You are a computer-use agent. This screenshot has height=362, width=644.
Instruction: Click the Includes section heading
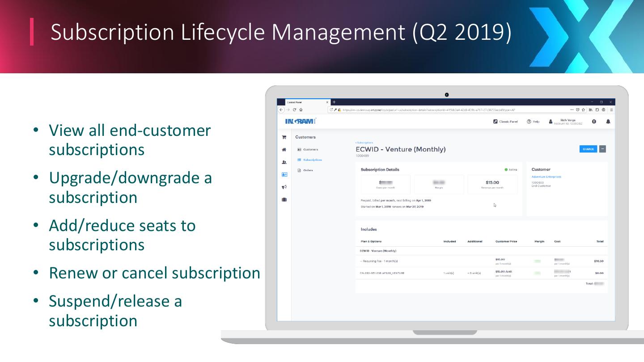(369, 229)
